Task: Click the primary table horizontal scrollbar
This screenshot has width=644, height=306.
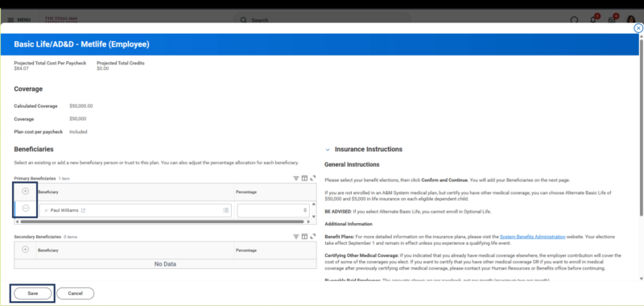Action: 163,221
